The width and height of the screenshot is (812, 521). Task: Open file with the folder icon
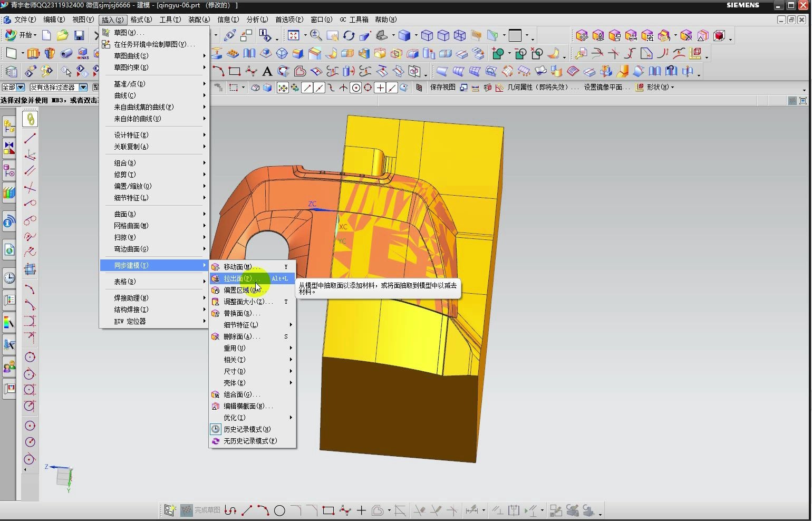click(x=63, y=35)
